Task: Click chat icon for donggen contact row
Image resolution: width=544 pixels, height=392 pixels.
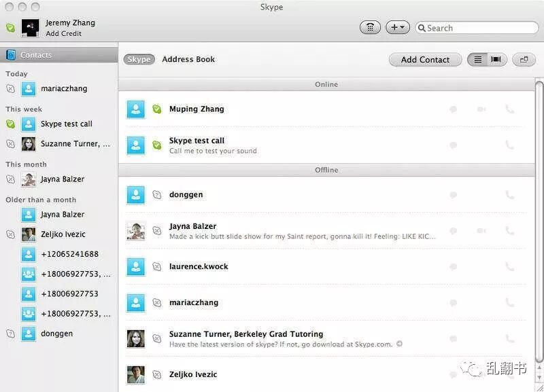Action: [x=453, y=195]
